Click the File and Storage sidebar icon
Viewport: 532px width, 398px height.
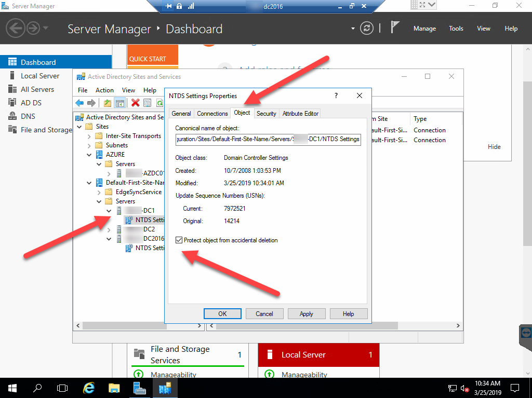click(x=12, y=130)
